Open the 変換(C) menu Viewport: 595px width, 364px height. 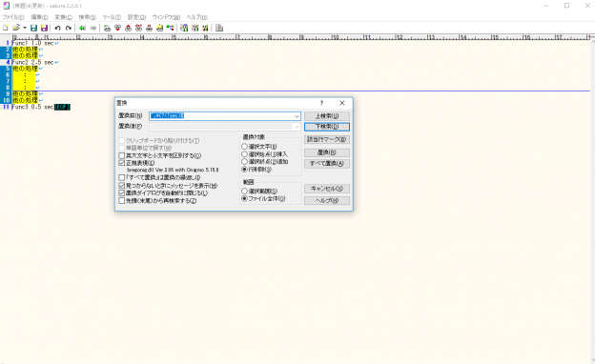(x=63, y=17)
